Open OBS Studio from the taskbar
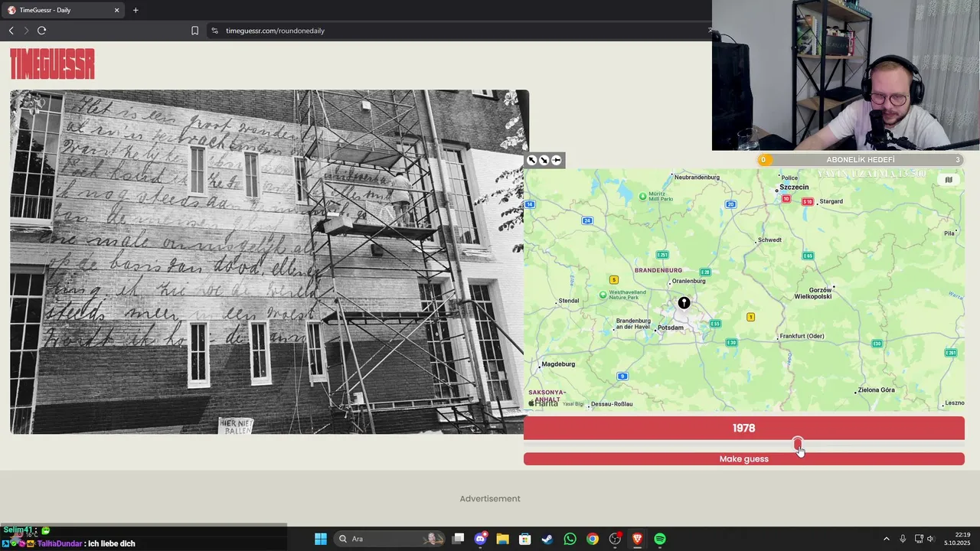 615,539
